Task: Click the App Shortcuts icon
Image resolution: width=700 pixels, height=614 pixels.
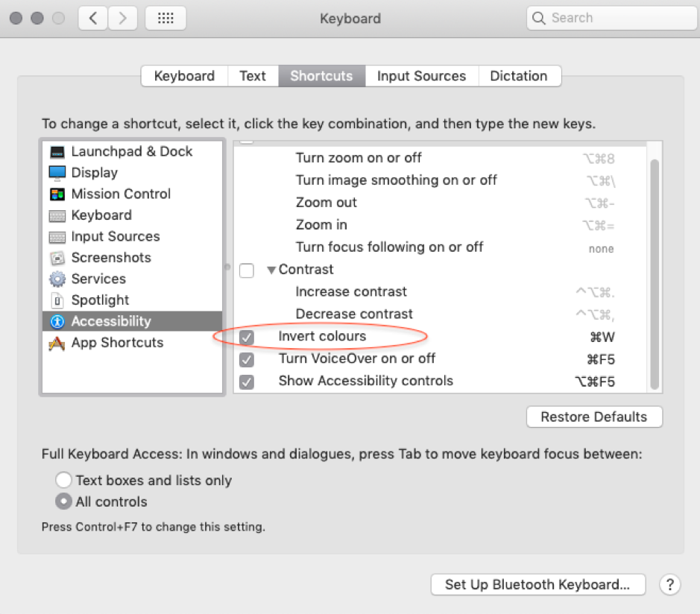Action: pyautogui.click(x=57, y=344)
